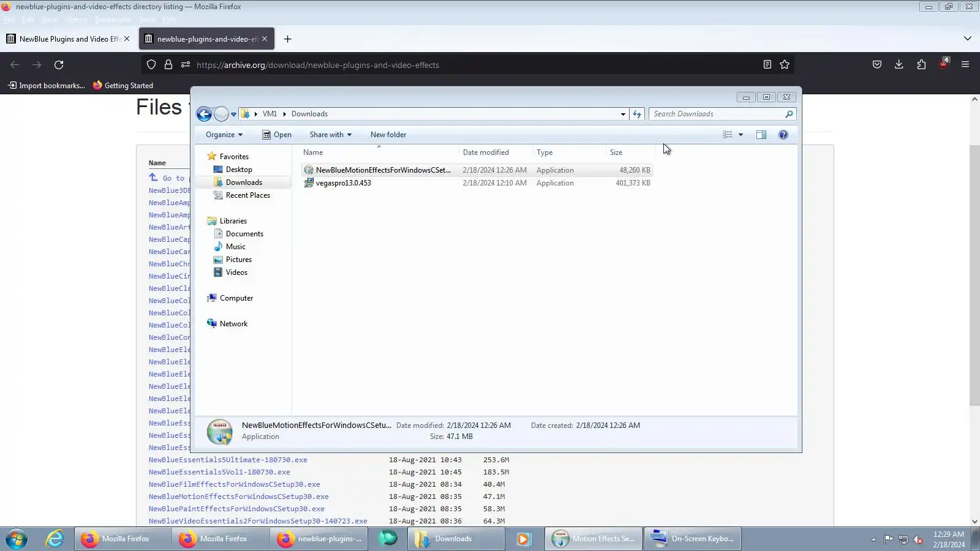Viewport: 980px width, 551px height.
Task: List all Firefox tabs using the chevron
Action: (x=968, y=39)
